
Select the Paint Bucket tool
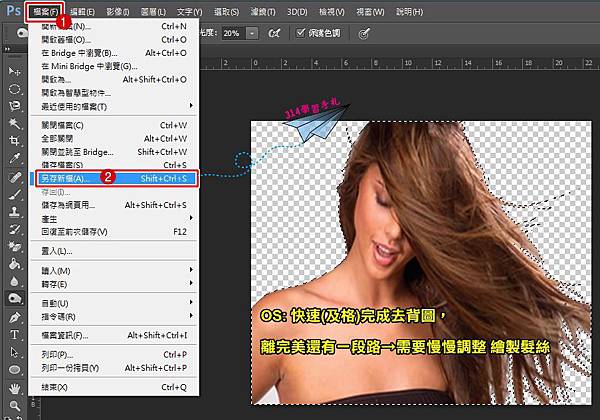(x=15, y=264)
